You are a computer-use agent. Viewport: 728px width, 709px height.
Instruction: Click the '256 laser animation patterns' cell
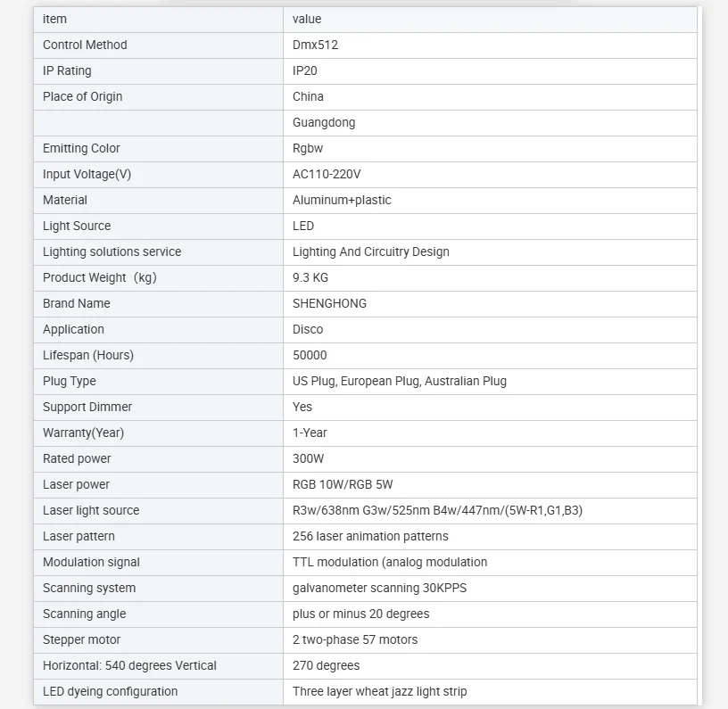coord(370,536)
